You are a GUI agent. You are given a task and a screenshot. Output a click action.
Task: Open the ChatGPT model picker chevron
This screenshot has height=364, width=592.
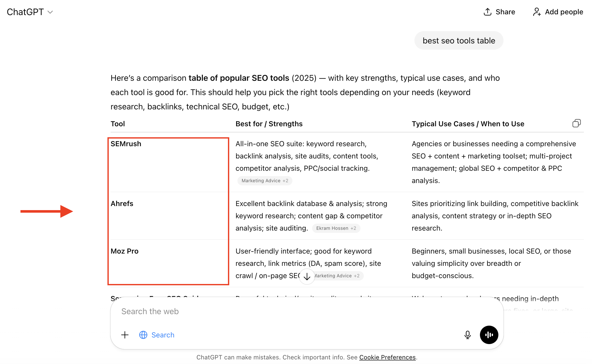50,12
